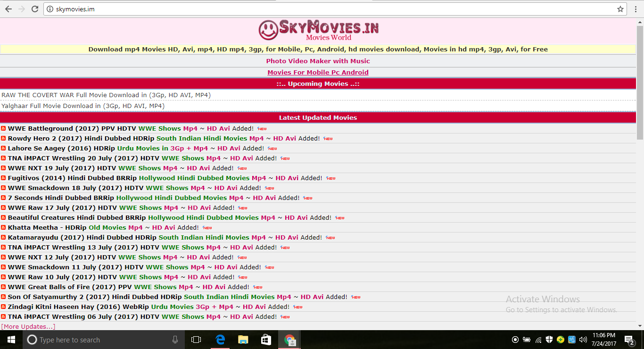Image resolution: width=644 pixels, height=349 pixels.
Task: View site information icon beside the URL
Action: pyautogui.click(x=50, y=9)
